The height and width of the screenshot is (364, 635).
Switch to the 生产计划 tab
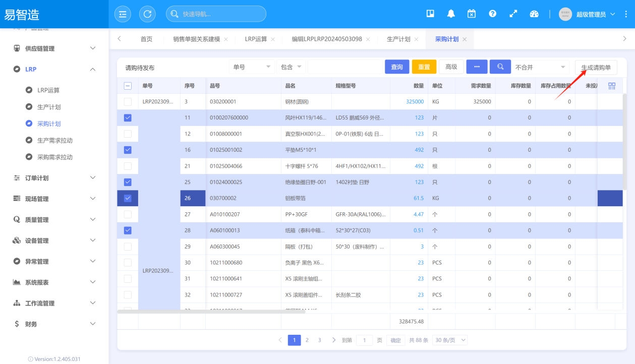click(x=398, y=39)
